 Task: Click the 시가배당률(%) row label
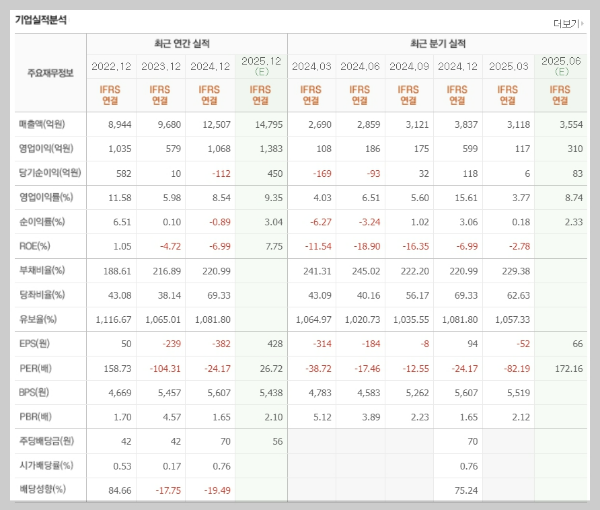click(46, 466)
